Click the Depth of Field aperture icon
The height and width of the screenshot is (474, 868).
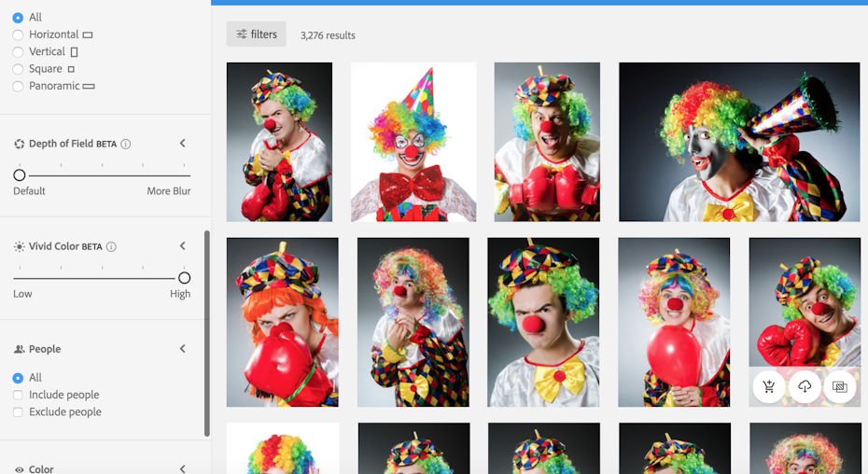(x=19, y=144)
